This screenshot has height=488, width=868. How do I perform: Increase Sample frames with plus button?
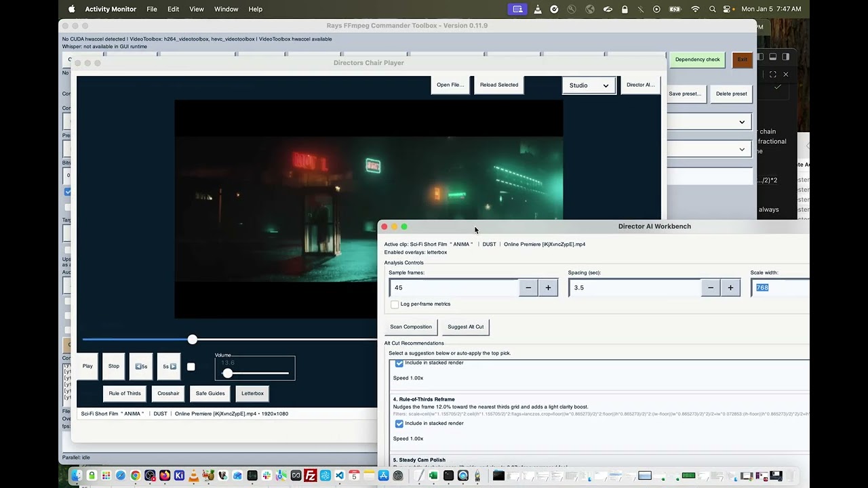(548, 288)
